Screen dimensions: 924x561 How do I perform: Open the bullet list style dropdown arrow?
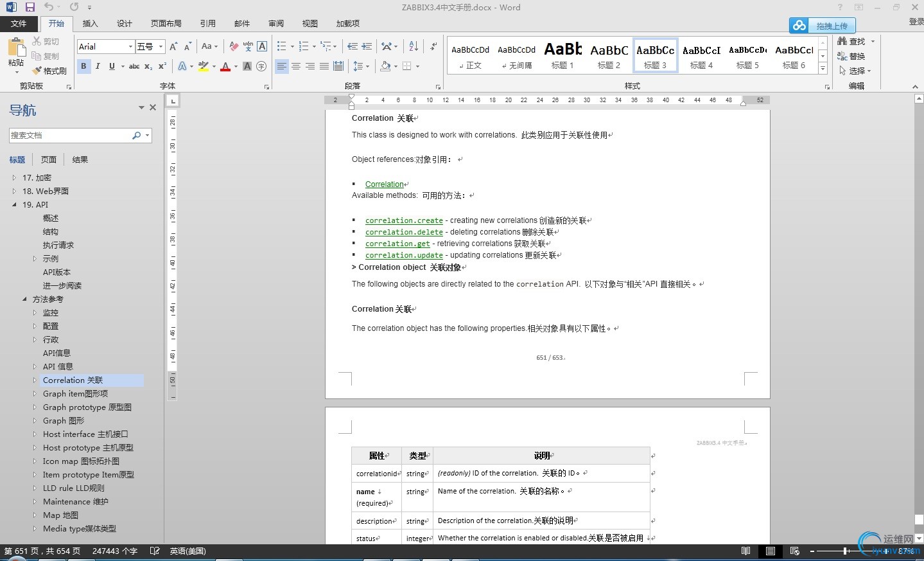(x=292, y=46)
